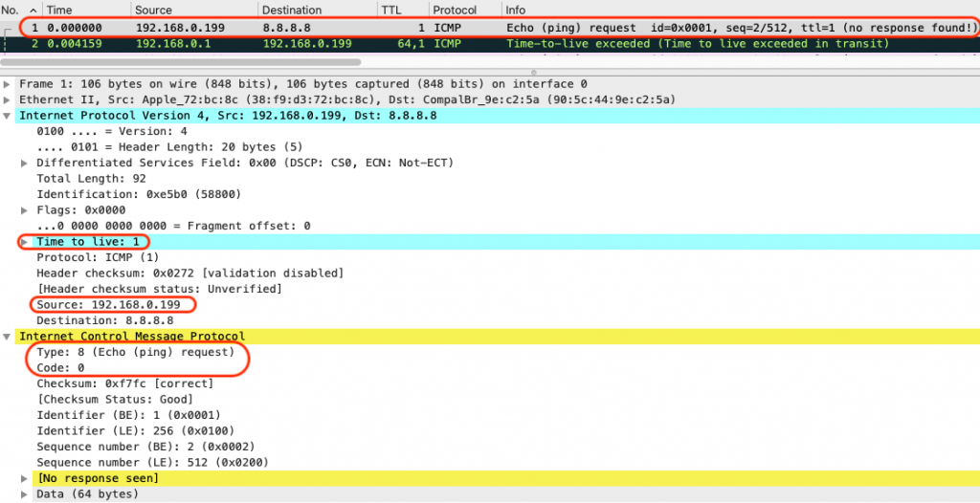Viewport: 980px width, 503px height.
Task: Click the Info column header
Action: [x=517, y=10]
